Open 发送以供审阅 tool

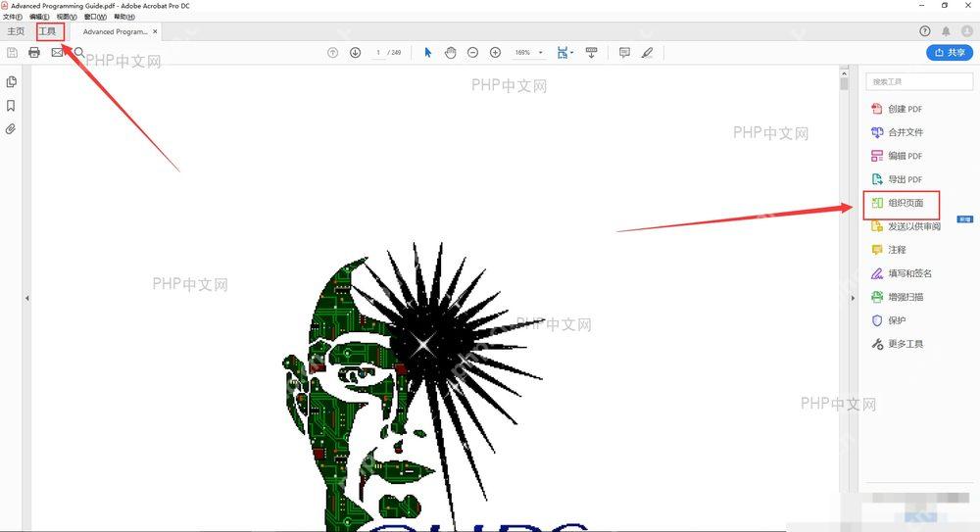click(906, 226)
